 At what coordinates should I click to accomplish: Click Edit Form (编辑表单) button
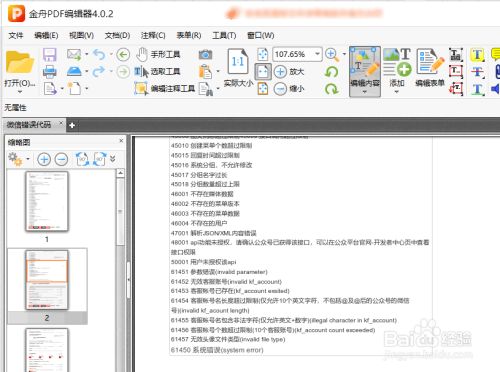430,68
